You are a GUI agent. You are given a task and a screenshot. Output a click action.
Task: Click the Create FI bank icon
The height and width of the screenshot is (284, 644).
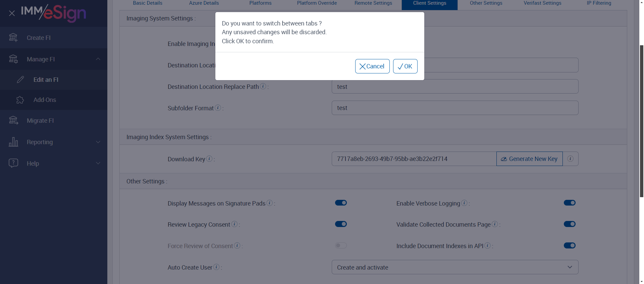click(x=13, y=38)
